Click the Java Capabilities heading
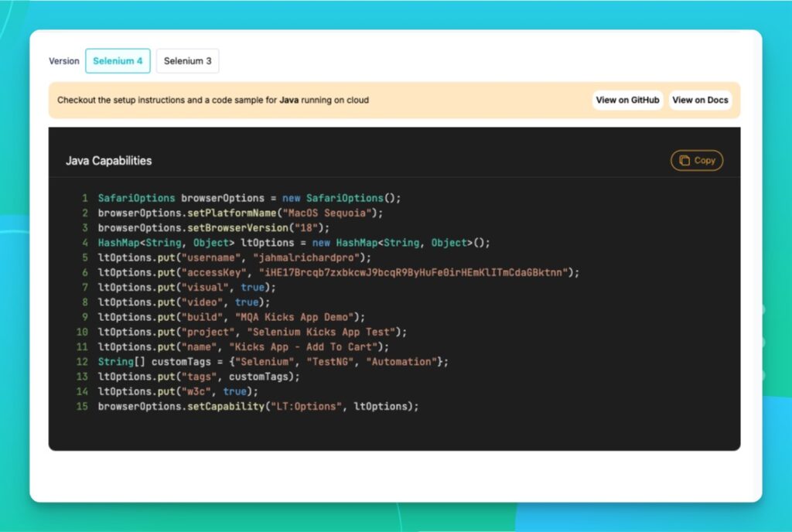Screen dimensions: 792x532 (x=108, y=161)
